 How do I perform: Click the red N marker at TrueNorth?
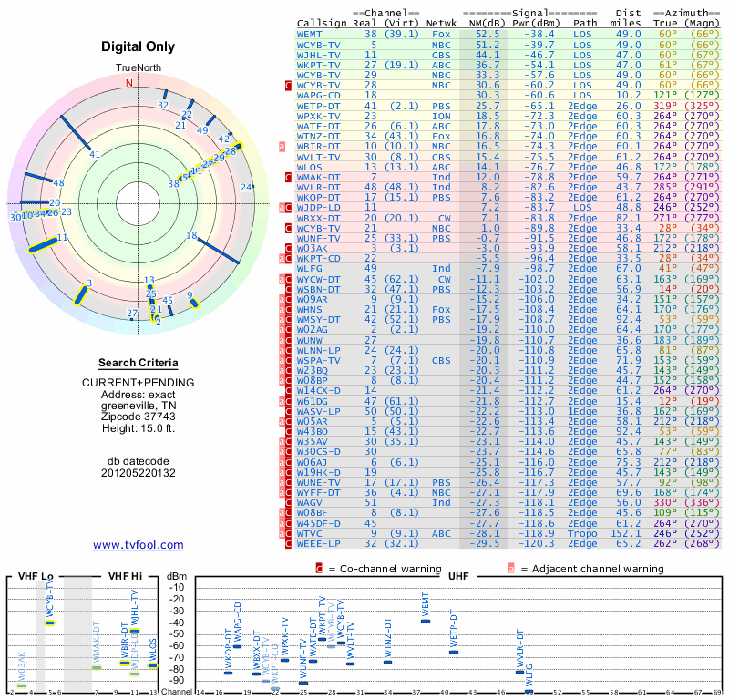pos(128,83)
